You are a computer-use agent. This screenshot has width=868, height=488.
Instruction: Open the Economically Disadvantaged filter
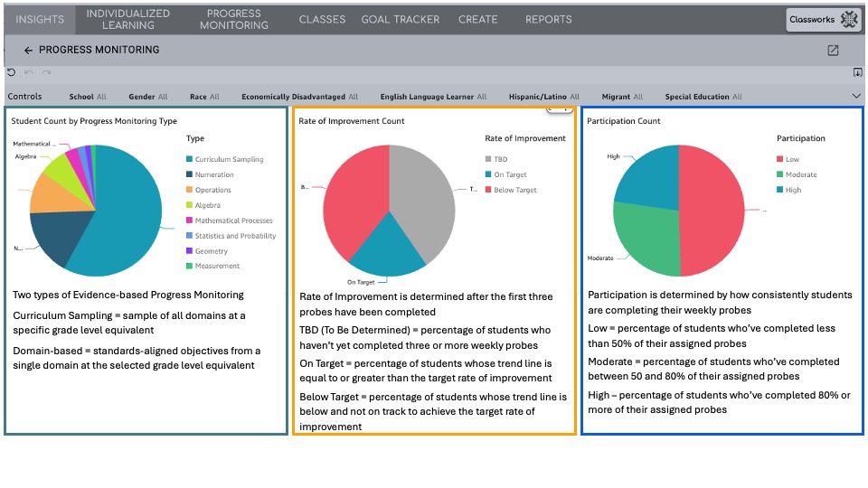click(299, 97)
